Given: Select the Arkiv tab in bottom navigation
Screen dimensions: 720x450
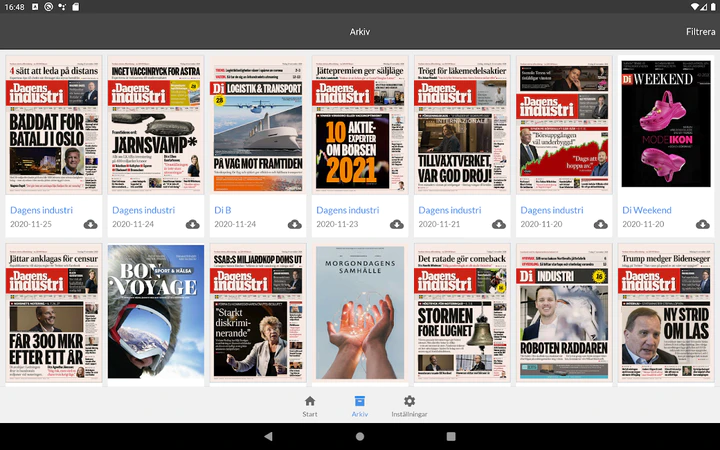Looking at the screenshot, I should click(x=360, y=406).
